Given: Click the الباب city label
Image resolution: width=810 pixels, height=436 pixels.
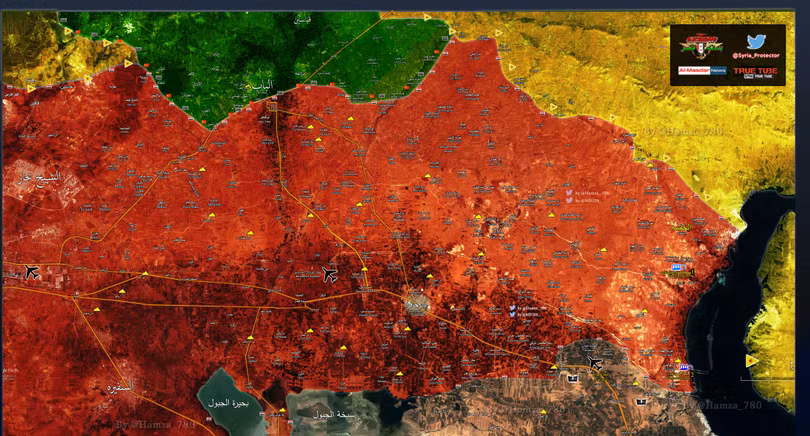Looking at the screenshot, I should [x=263, y=86].
